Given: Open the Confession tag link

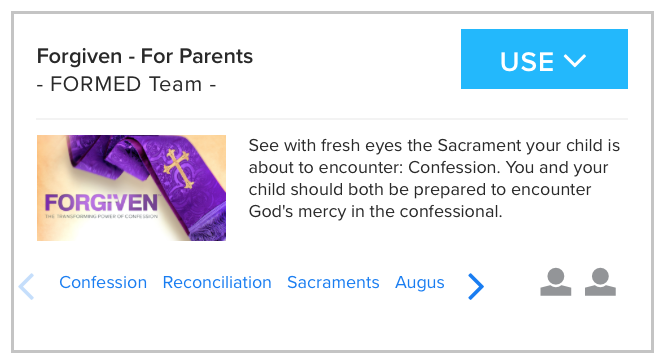Looking at the screenshot, I should click(x=103, y=282).
